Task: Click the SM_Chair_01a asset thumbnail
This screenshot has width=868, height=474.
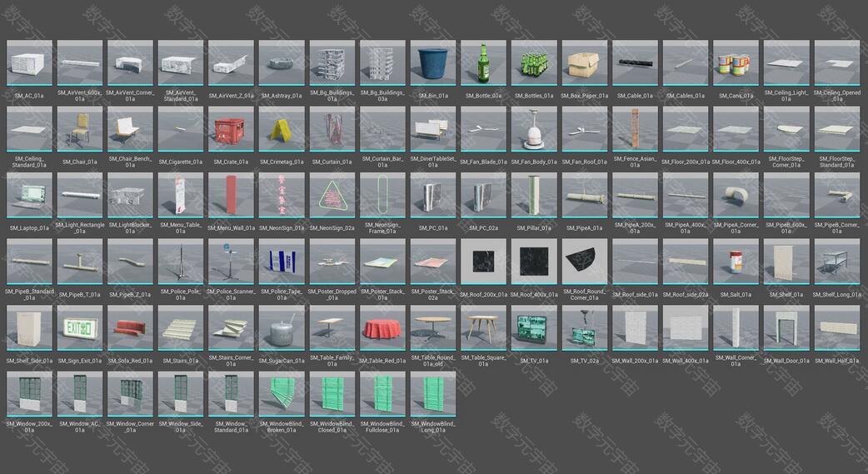Action: [x=80, y=128]
